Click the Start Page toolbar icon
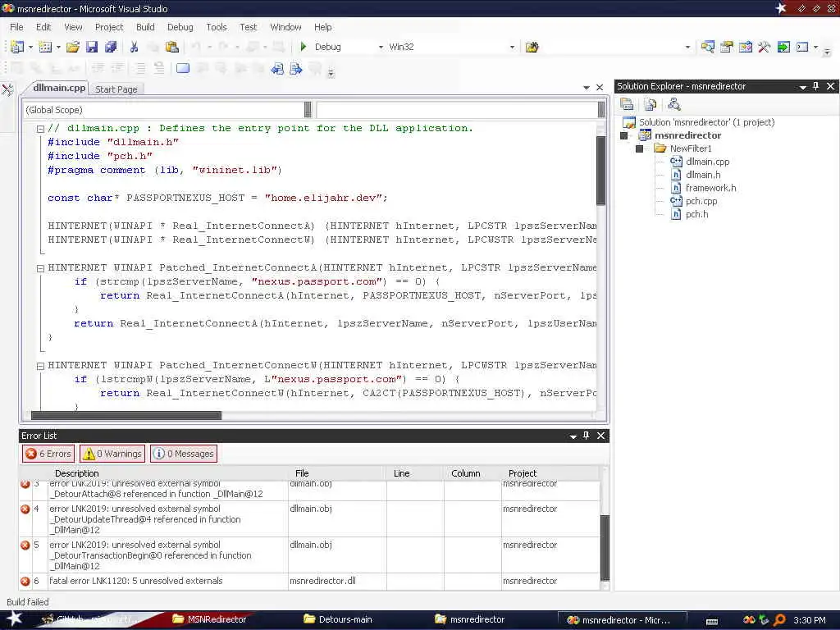 [783, 47]
